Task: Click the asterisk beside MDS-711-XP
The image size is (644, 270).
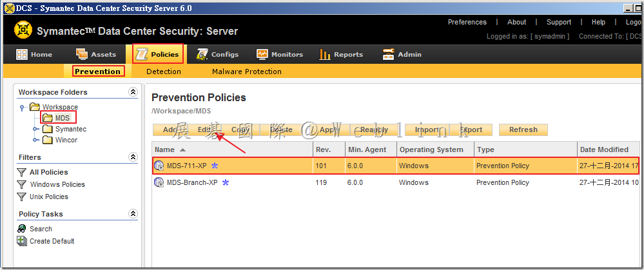Action: tap(215, 166)
